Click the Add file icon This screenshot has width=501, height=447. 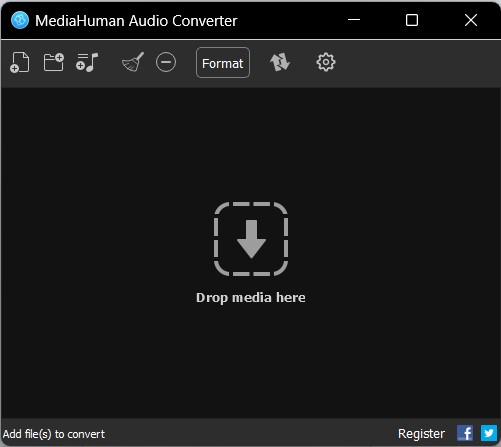pyautogui.click(x=20, y=62)
